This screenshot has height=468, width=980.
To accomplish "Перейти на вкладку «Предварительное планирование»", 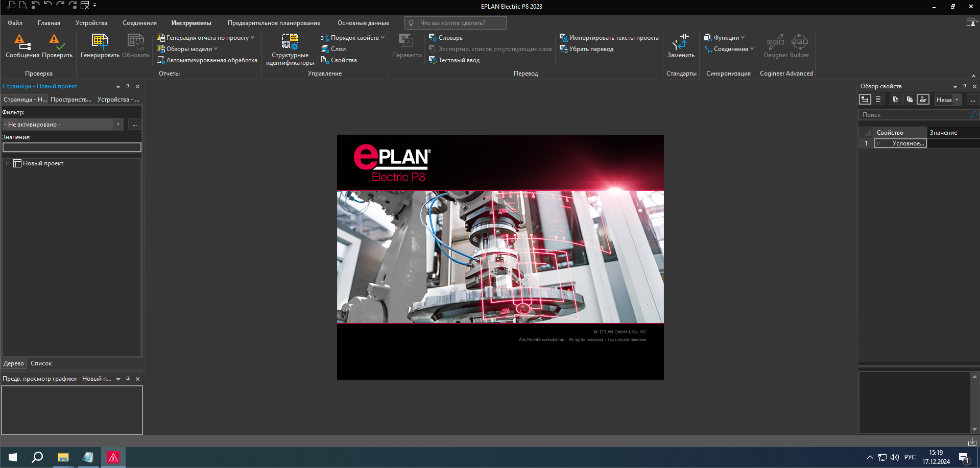I will (x=274, y=22).
